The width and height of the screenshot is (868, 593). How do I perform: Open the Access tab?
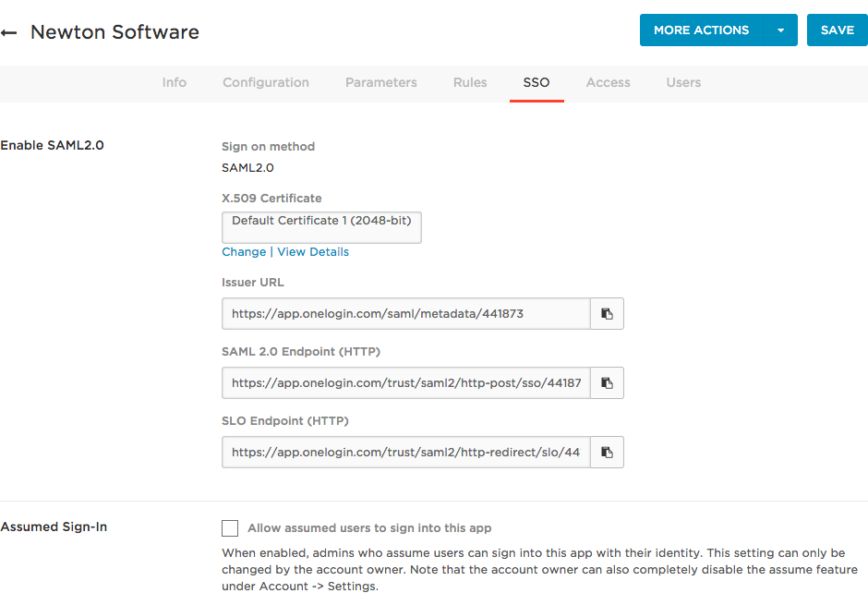point(608,83)
